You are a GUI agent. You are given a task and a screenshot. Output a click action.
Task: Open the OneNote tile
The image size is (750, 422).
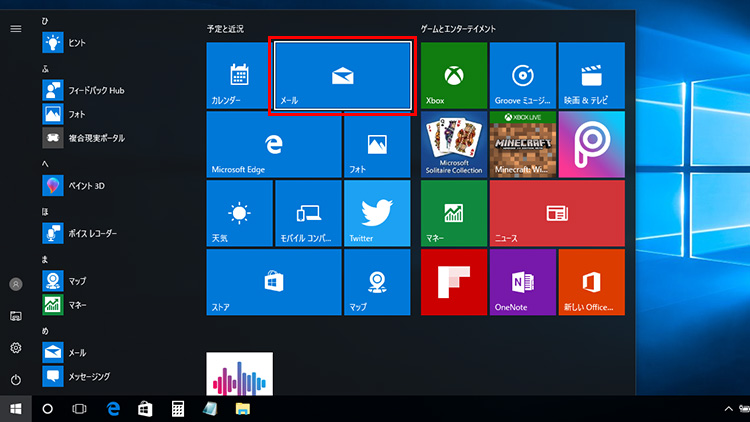pyautogui.click(x=522, y=282)
